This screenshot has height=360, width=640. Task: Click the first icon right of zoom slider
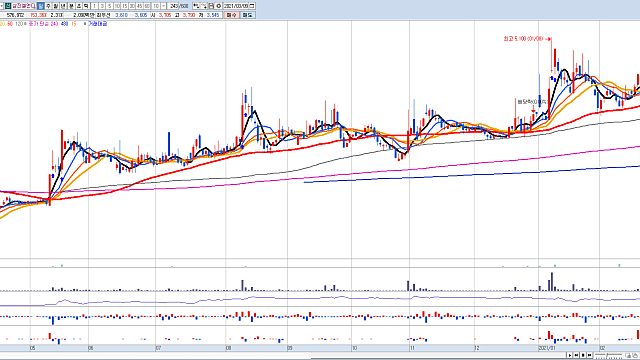click(x=629, y=356)
